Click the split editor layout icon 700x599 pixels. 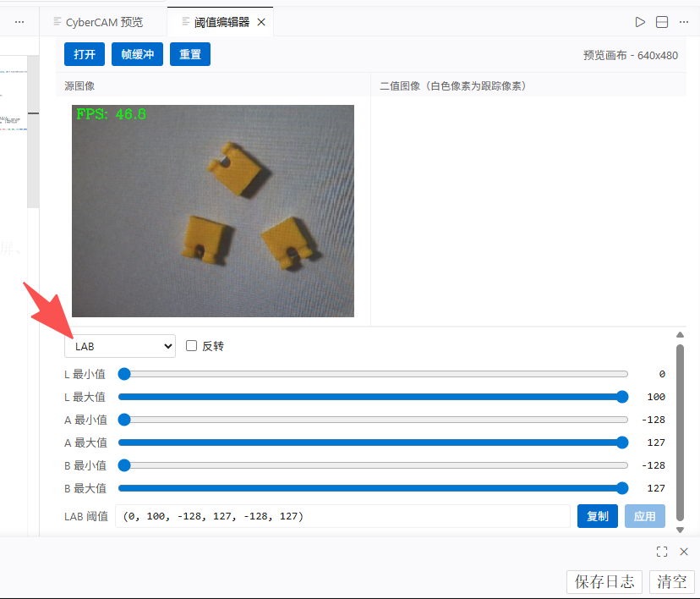click(x=662, y=22)
